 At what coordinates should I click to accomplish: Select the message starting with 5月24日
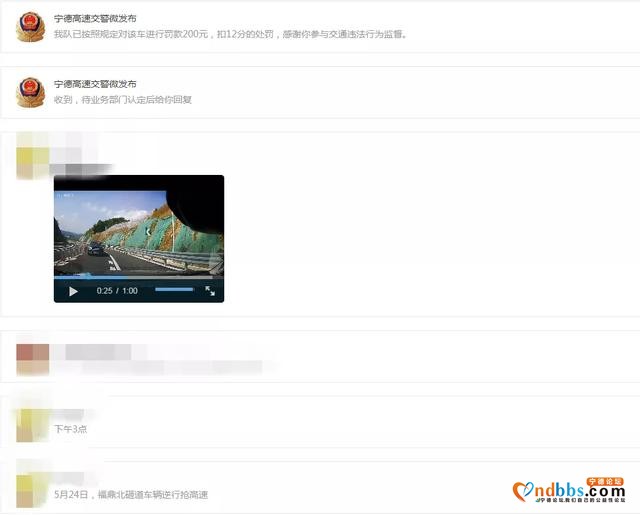131,495
